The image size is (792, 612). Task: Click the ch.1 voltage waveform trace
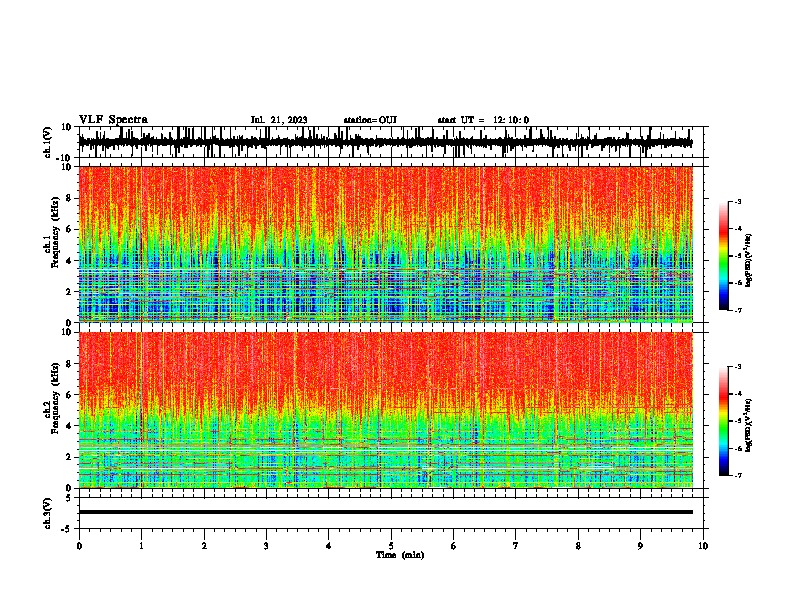pos(385,142)
